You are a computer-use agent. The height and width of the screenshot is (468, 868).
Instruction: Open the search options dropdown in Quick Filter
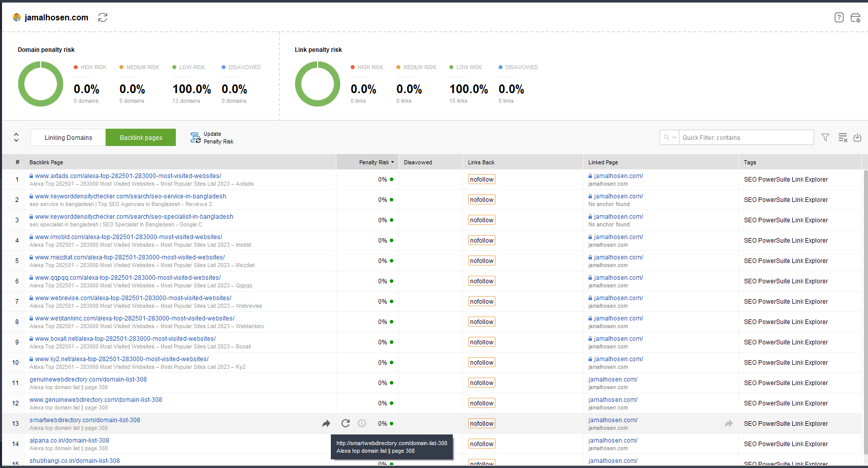point(674,137)
